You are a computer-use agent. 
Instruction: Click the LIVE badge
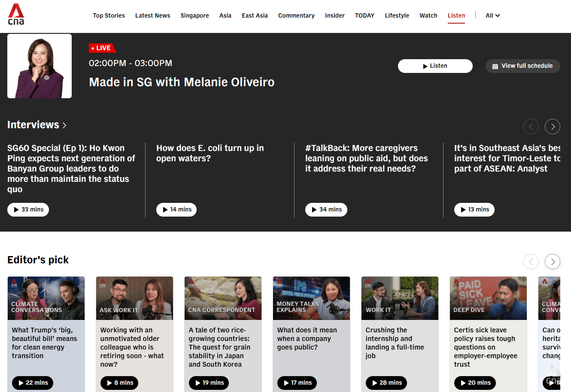click(102, 48)
